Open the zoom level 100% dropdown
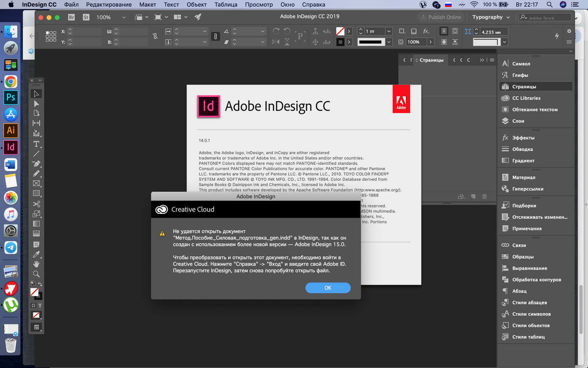Image resolution: width=588 pixels, height=368 pixels. pyautogui.click(x=124, y=17)
